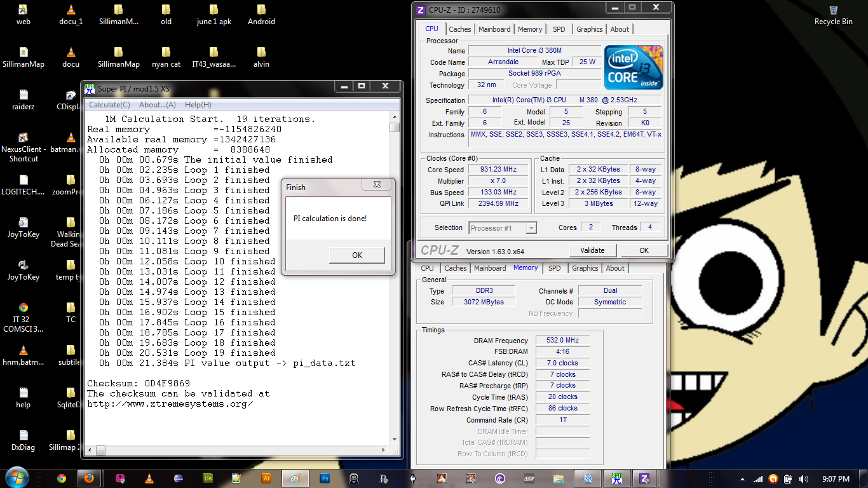Switch to CPU-Z taskbar button

[644, 478]
